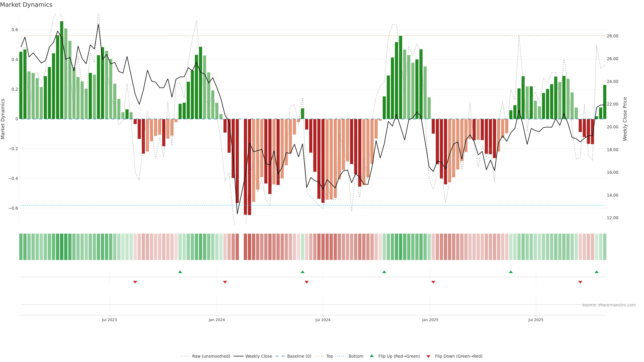
Task: Click the Flip Down marker just after Jan 2024
Action: 225,282
